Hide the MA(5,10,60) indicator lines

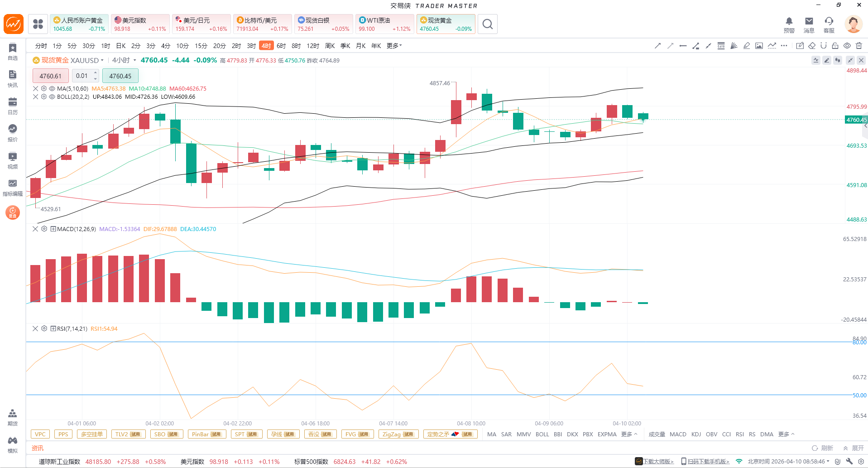[52, 89]
